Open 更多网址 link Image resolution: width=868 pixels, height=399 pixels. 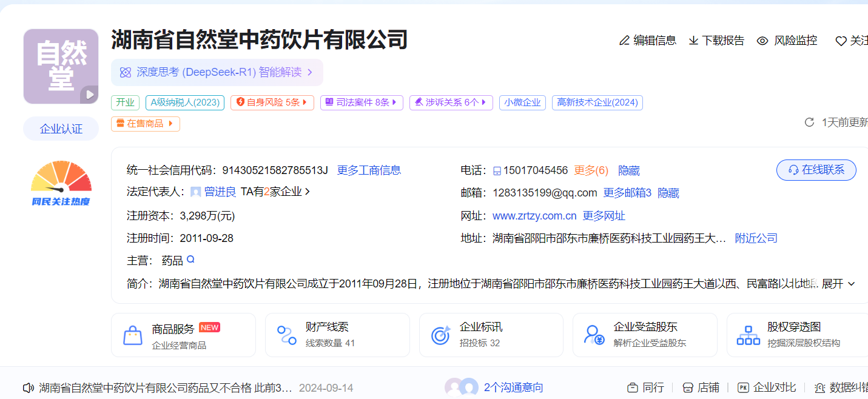(x=604, y=216)
